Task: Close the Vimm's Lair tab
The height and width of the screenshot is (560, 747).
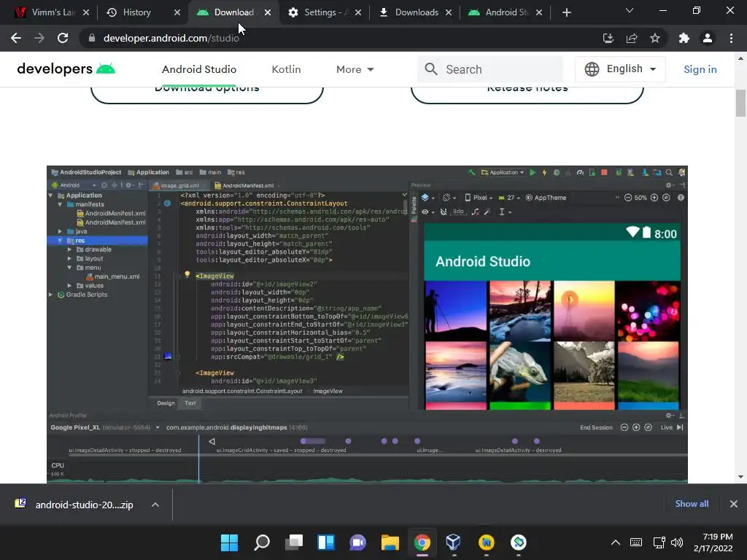Action: [86, 12]
